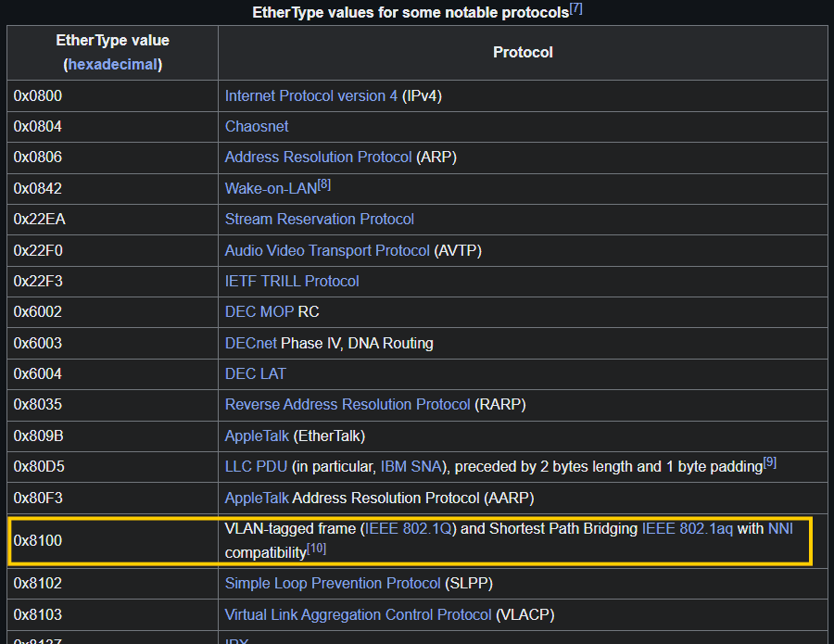Select the 0x0806 cell
Image resolution: width=834 pixels, height=644 pixels.
click(112, 158)
